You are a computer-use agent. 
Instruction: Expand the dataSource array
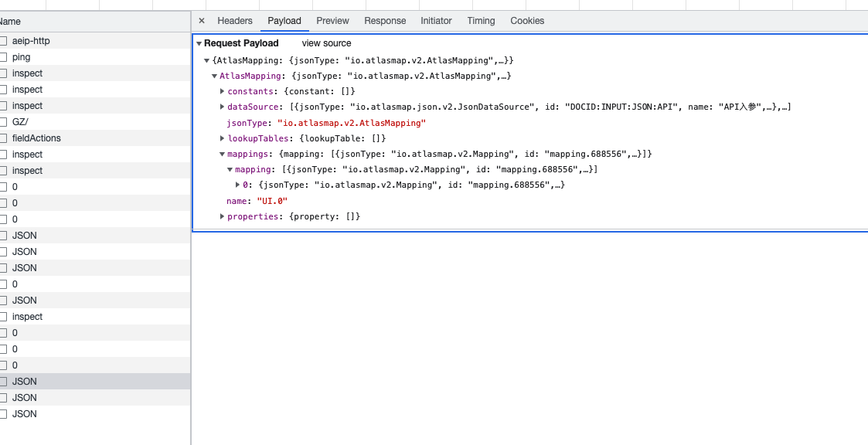(222, 107)
